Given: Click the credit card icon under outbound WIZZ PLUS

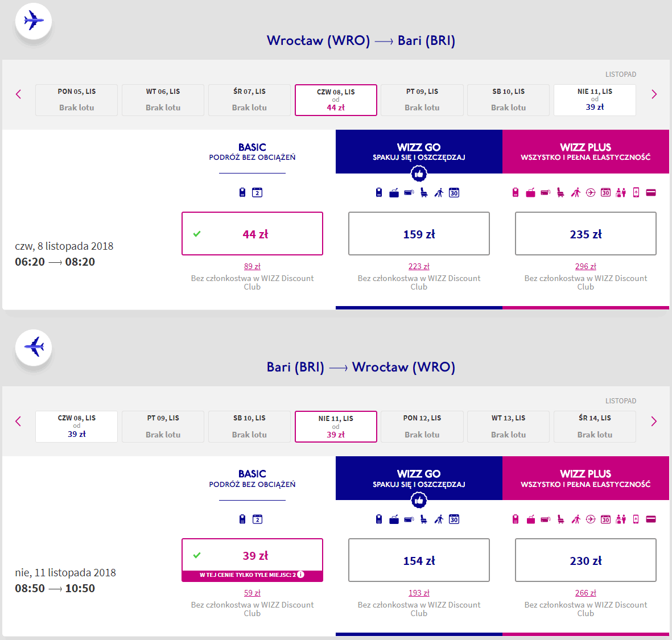Looking at the screenshot, I should click(x=651, y=193).
